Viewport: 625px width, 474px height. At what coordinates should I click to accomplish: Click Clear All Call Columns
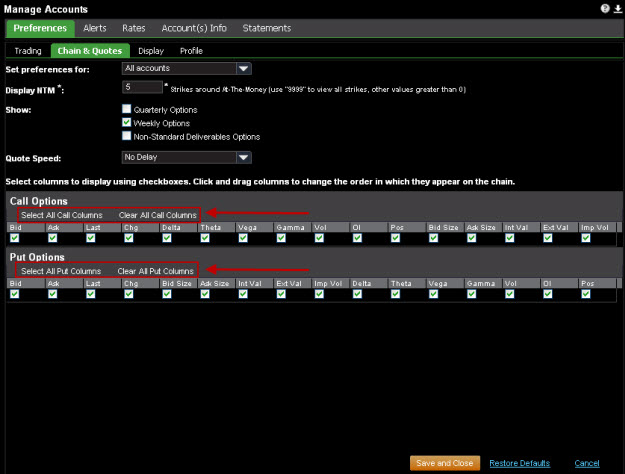pos(157,215)
